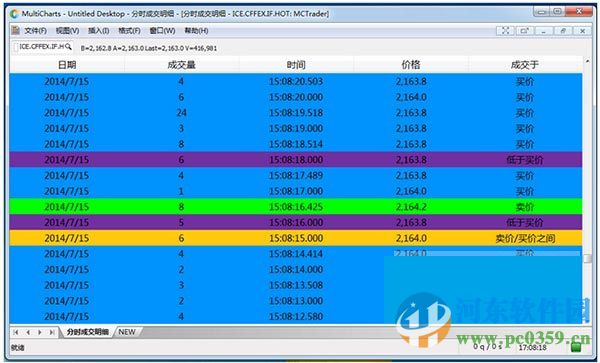
Task: Click the 17:08:18 clock in status bar
Action: [532, 348]
